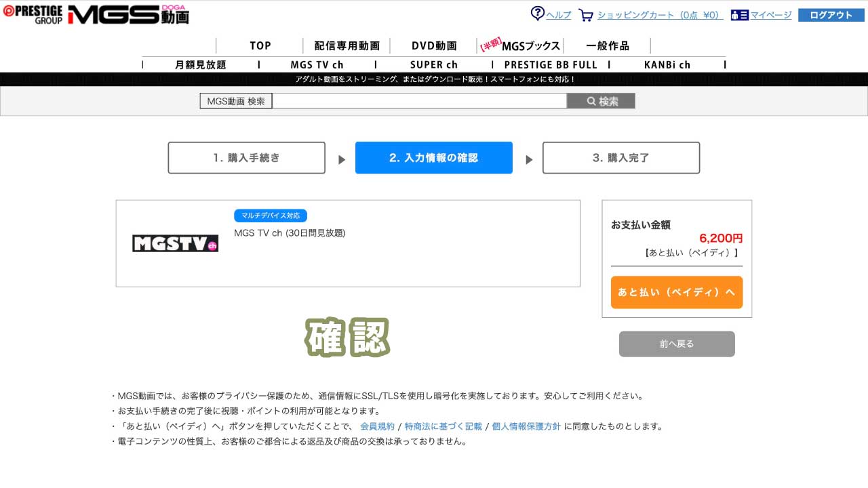This screenshot has height=488, width=868.
Task: Open the shopping cart icon
Action: [x=586, y=14]
